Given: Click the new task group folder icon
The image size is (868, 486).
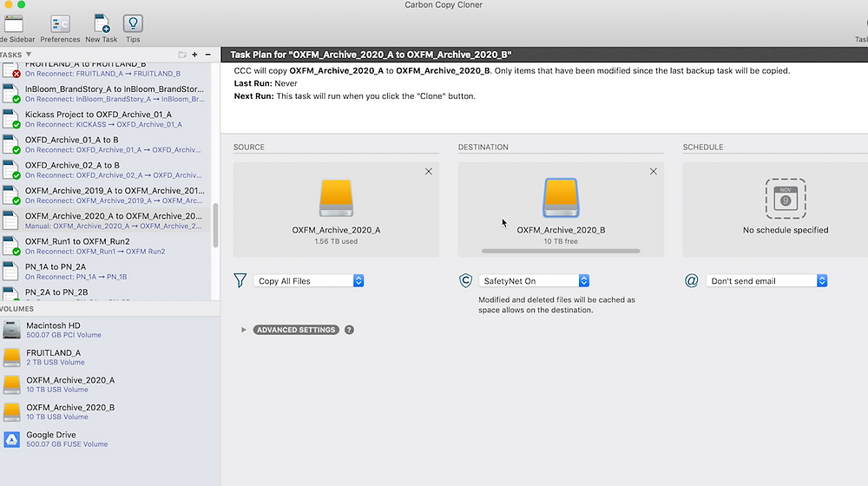Looking at the screenshot, I should point(182,55).
